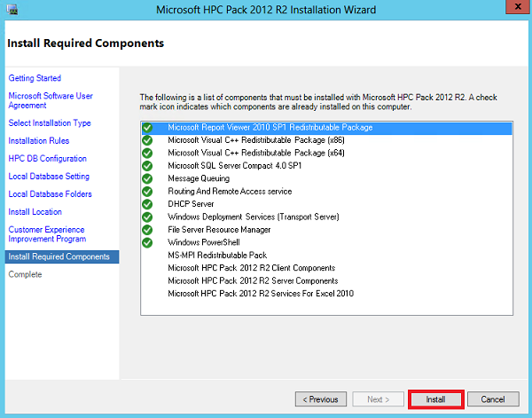The image size is (532, 418).
Task: Go to HPC DB Configuration step
Action: pos(48,159)
